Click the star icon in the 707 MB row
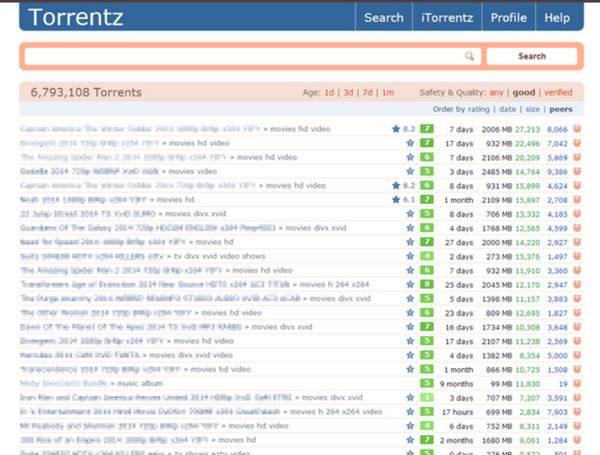The image size is (600, 455). [x=410, y=398]
